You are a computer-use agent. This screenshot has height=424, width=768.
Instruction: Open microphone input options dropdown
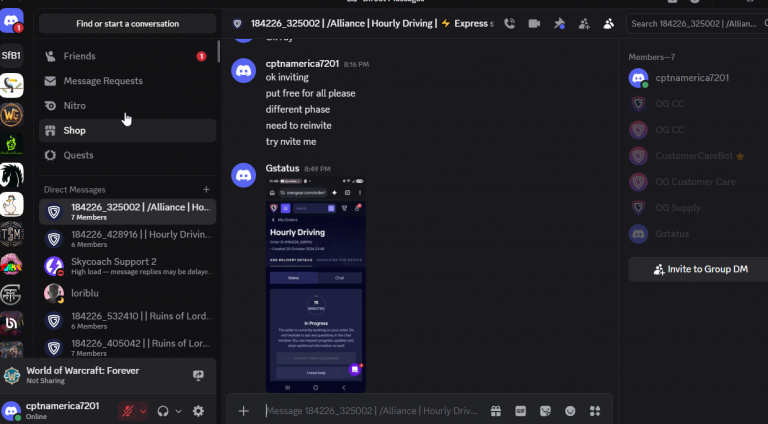point(143,411)
